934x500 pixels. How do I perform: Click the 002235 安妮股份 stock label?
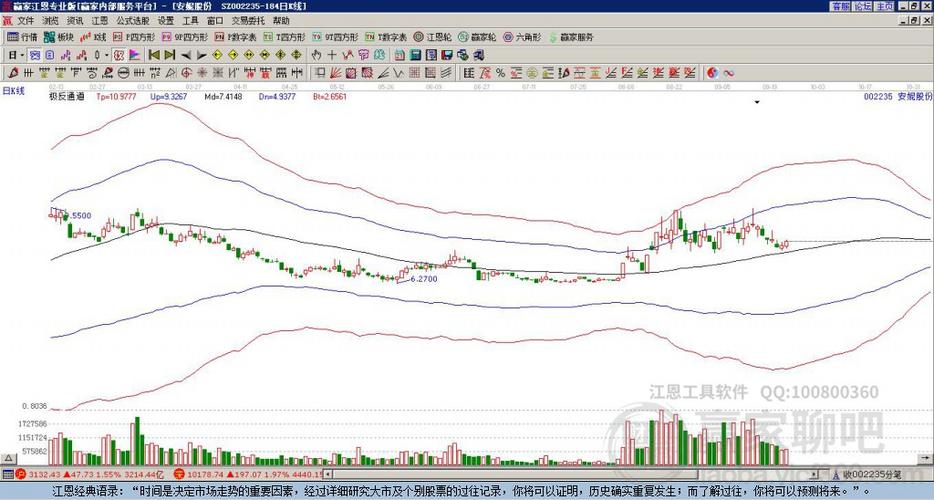click(898, 97)
